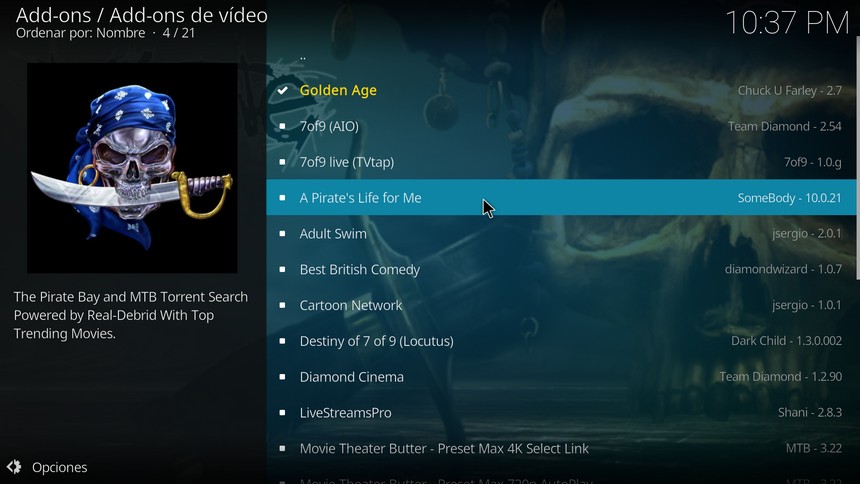Image resolution: width=860 pixels, height=484 pixels.
Task: Click the Golden Age checkmark icon
Action: pos(282,90)
